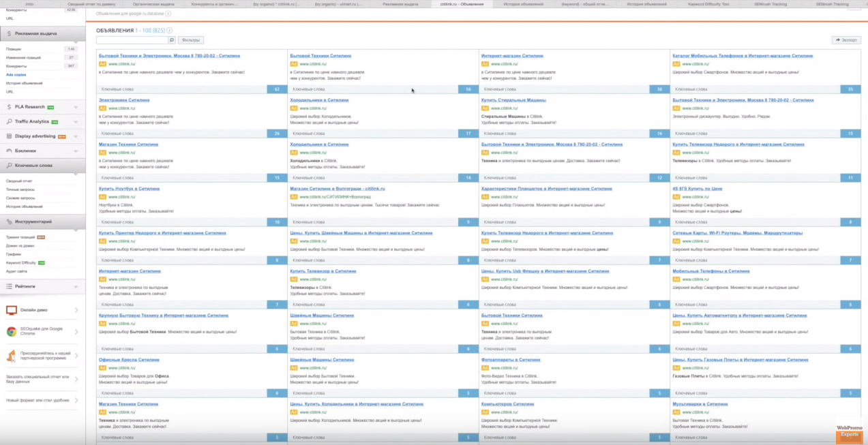
Task: Open ad title Мультиварки в Ситилинк
Action: pyautogui.click(x=700, y=404)
